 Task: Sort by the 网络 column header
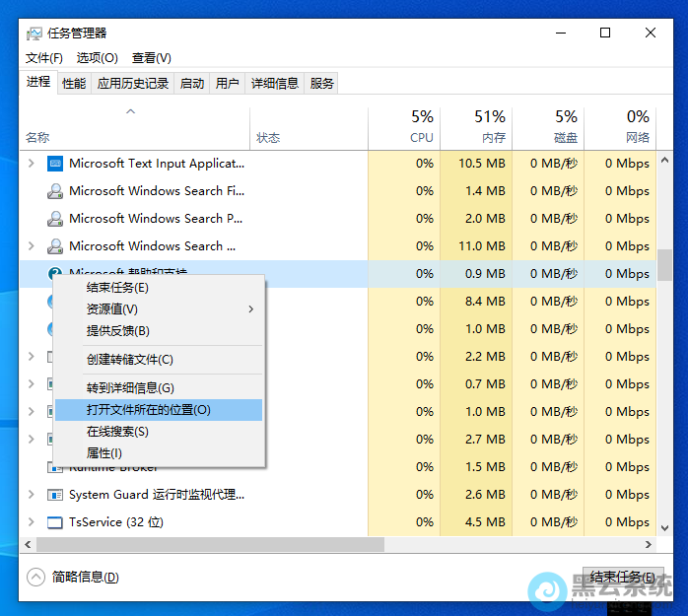[620, 129]
